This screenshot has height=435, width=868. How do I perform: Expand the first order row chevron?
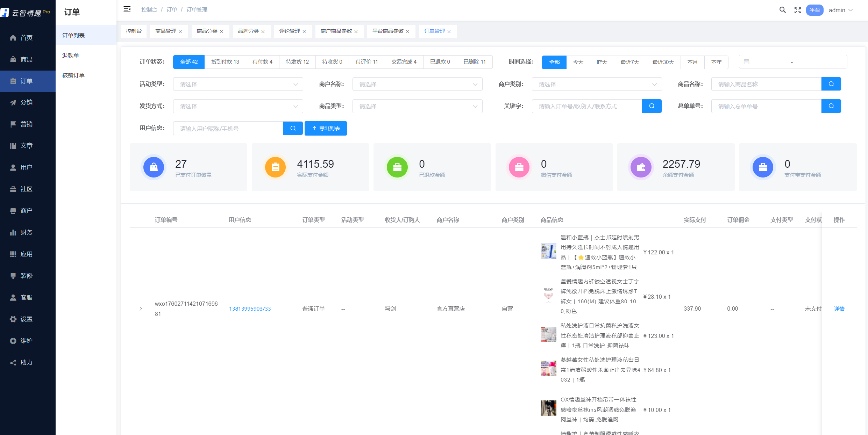click(x=141, y=309)
